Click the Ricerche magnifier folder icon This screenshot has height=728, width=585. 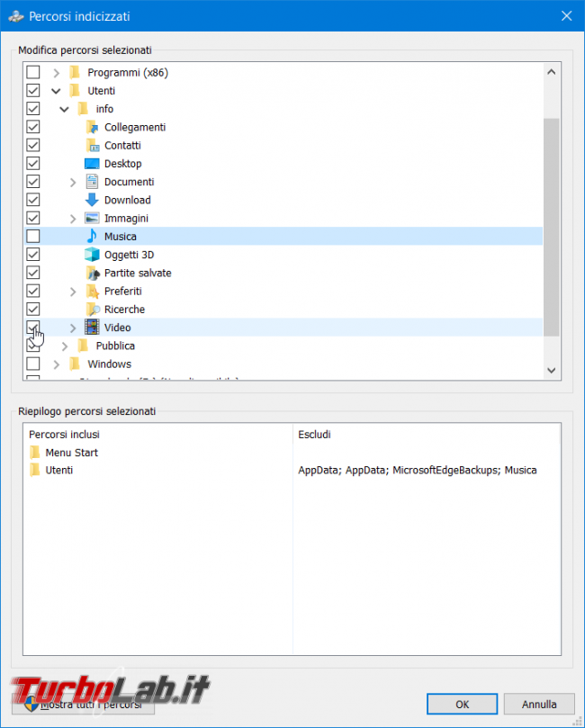93,310
